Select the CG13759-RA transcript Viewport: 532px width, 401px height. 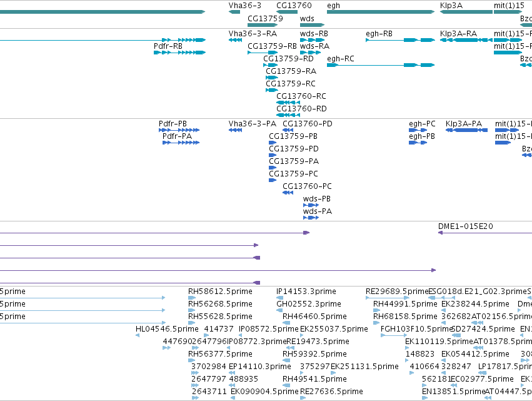272,78
